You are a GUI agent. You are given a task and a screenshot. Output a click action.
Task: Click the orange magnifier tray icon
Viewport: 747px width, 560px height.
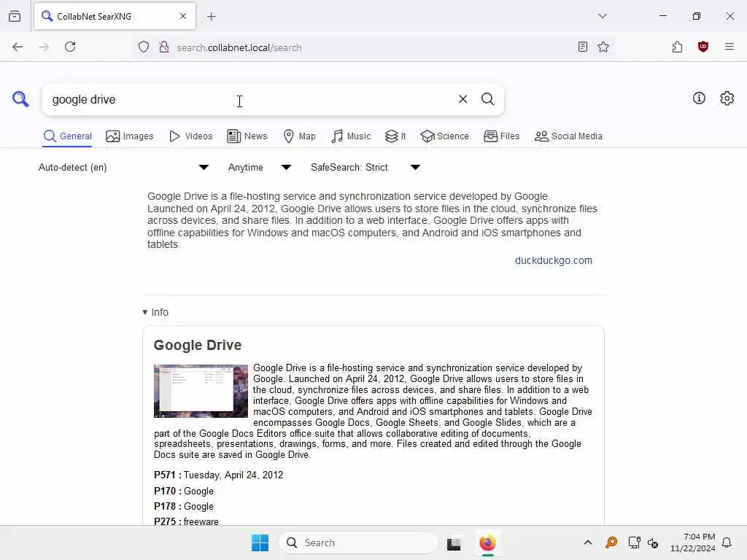coord(611,542)
